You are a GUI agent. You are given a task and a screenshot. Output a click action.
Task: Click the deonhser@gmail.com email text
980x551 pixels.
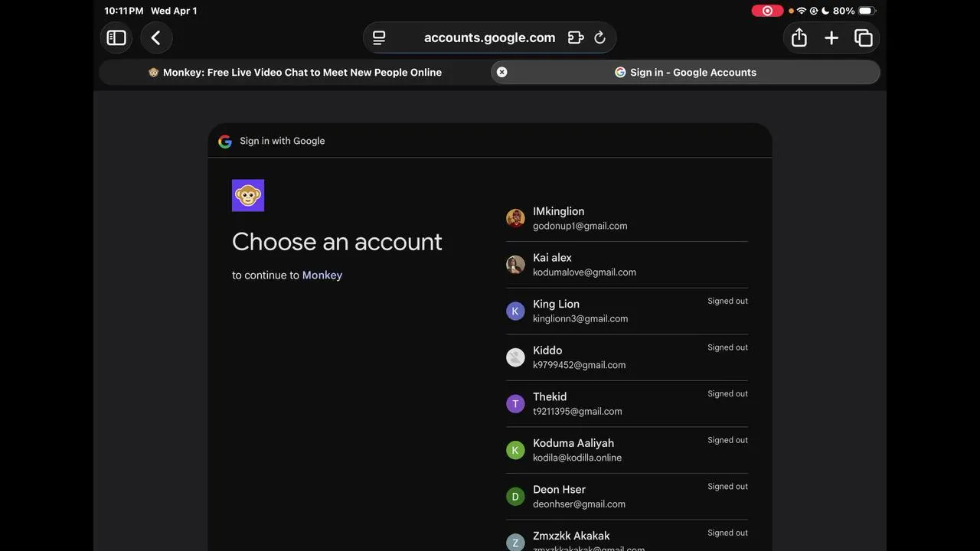click(579, 504)
